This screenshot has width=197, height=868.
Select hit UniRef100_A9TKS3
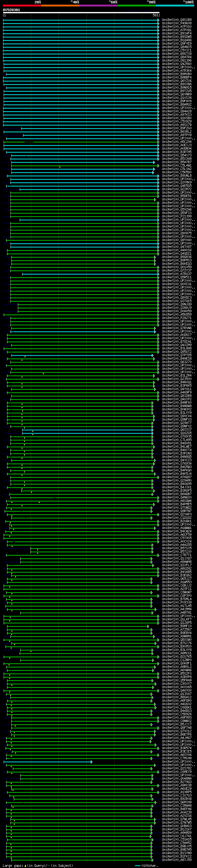pyautogui.click(x=177, y=115)
